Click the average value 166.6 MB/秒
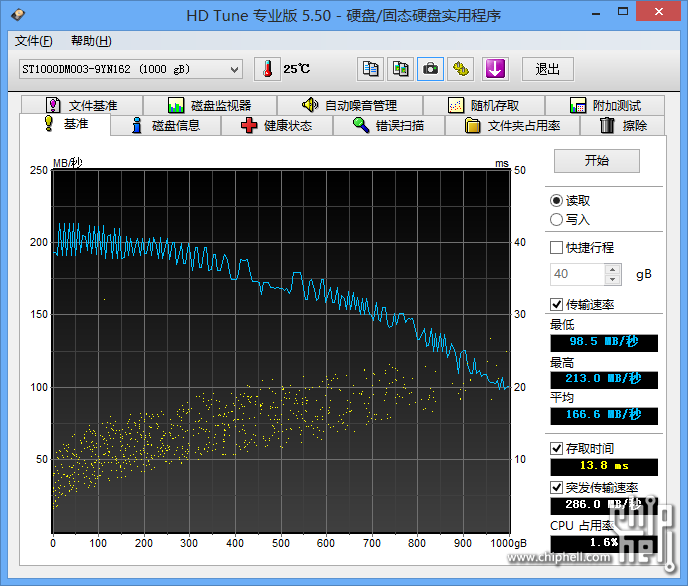Image resolution: width=688 pixels, height=586 pixels. (604, 415)
